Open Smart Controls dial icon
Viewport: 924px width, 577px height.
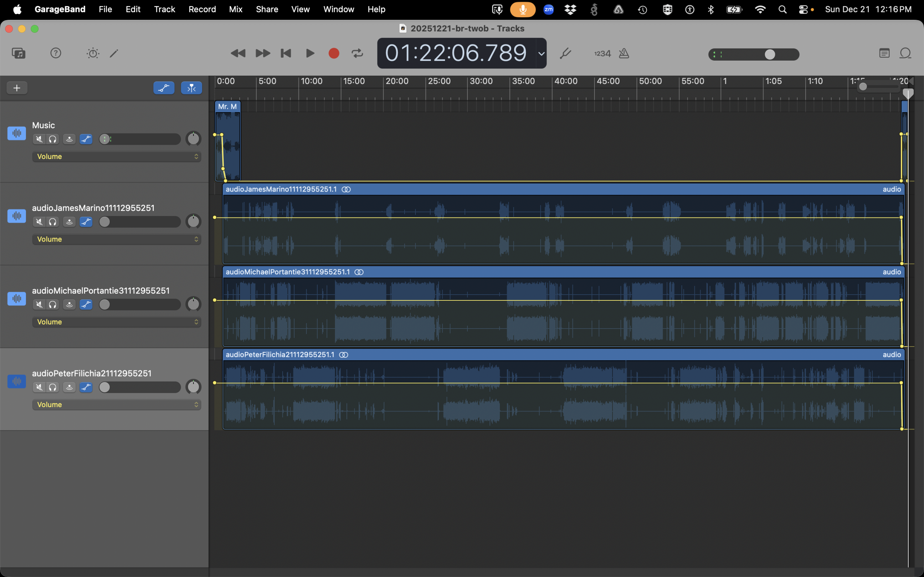(93, 53)
